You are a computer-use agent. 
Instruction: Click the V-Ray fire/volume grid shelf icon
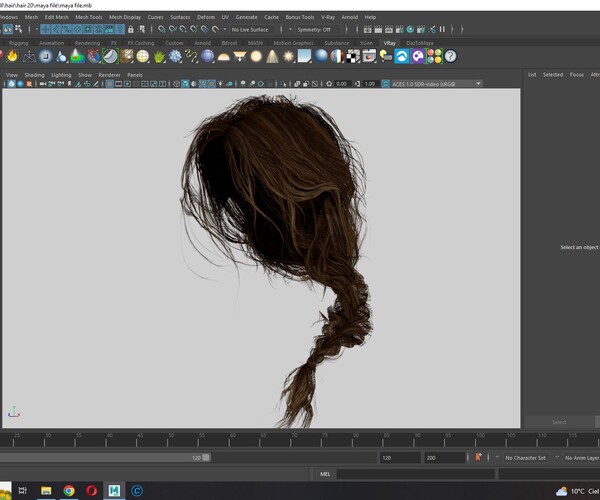[x=12, y=56]
